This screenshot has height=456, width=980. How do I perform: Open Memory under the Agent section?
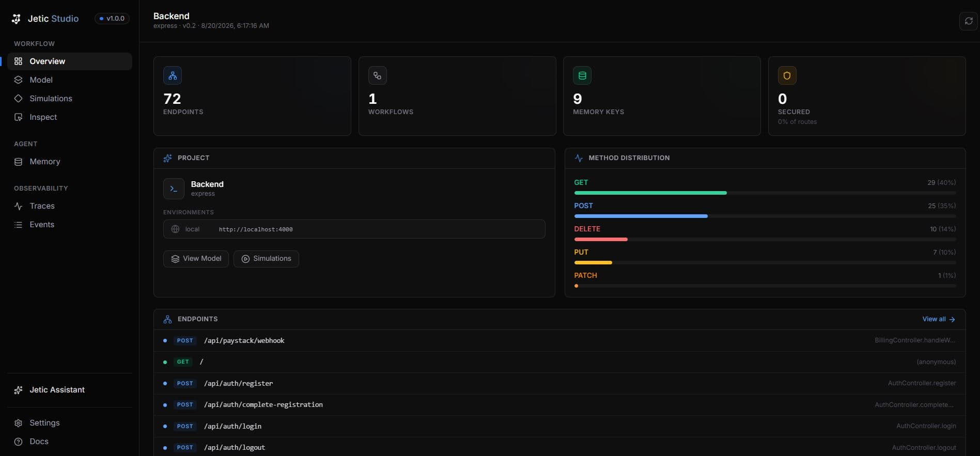tap(70, 162)
